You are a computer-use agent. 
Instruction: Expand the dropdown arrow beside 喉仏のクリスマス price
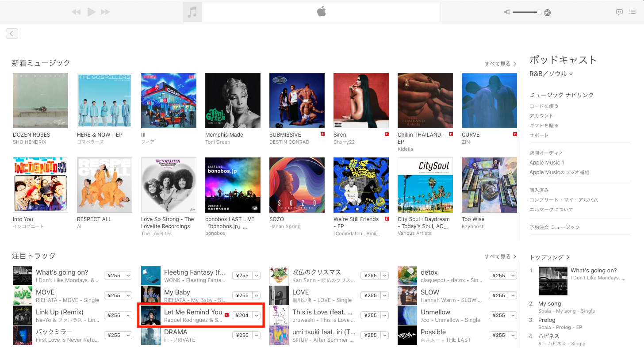coord(385,275)
